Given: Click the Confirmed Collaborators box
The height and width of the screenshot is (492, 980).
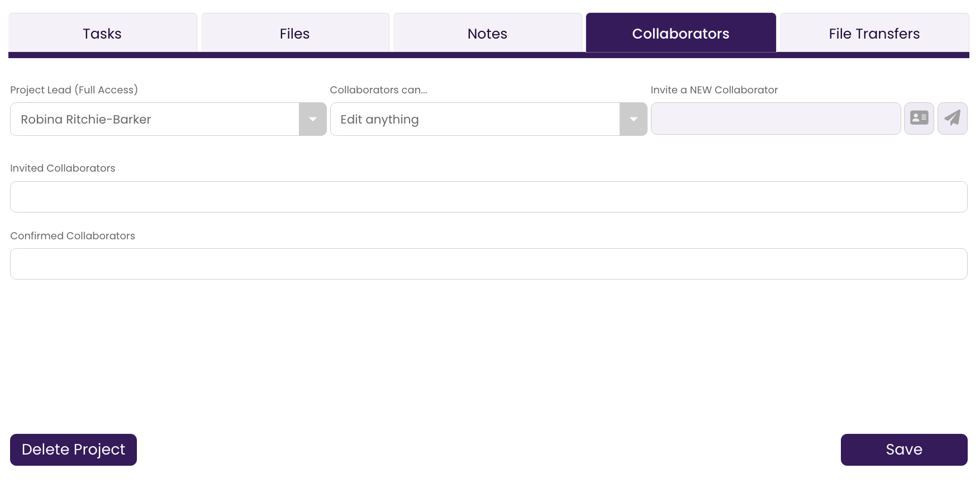Looking at the screenshot, I should [x=489, y=264].
